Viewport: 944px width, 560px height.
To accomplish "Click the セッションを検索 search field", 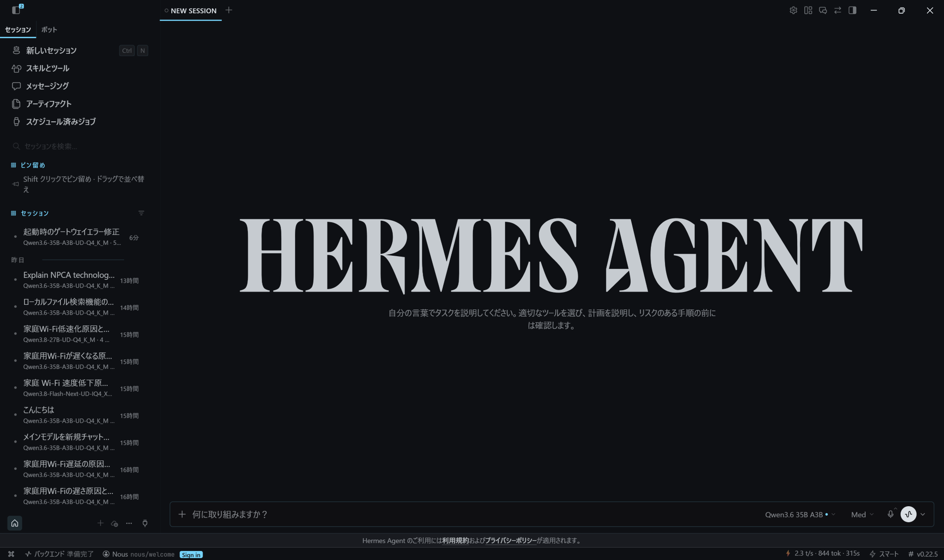I will click(x=79, y=146).
